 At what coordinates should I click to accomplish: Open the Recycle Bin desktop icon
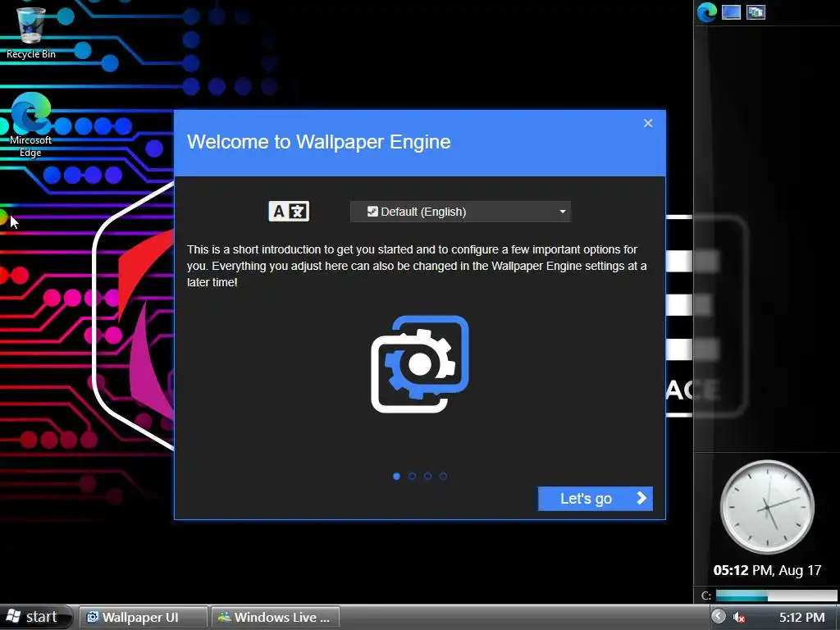click(30, 31)
